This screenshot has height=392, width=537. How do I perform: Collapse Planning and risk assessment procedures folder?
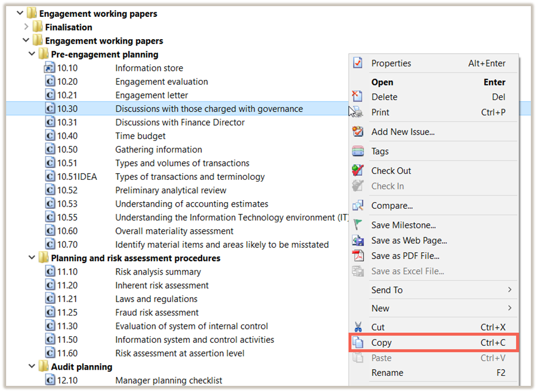(x=32, y=258)
